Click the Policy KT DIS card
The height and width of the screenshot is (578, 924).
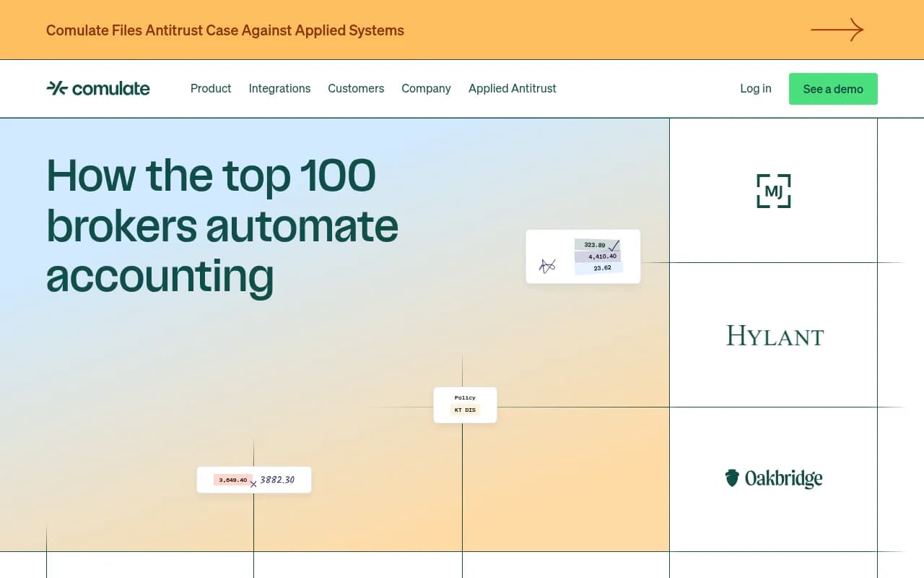point(465,405)
